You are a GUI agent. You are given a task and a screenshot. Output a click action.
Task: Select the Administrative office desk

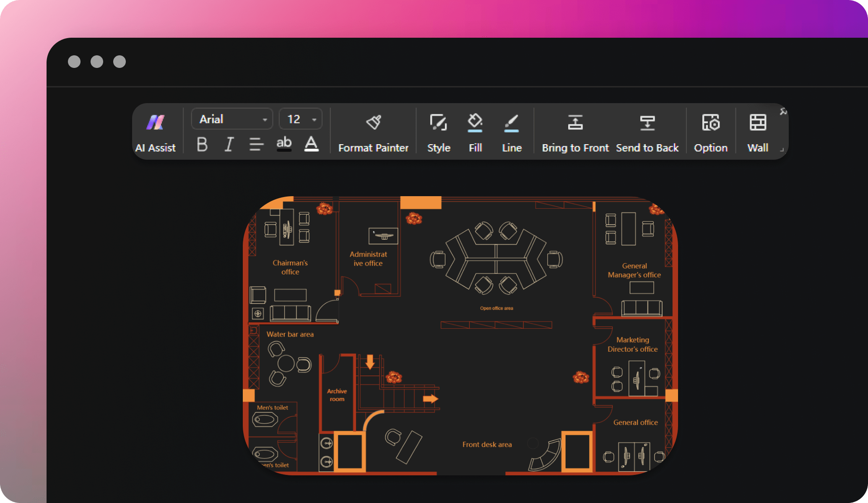pyautogui.click(x=383, y=236)
